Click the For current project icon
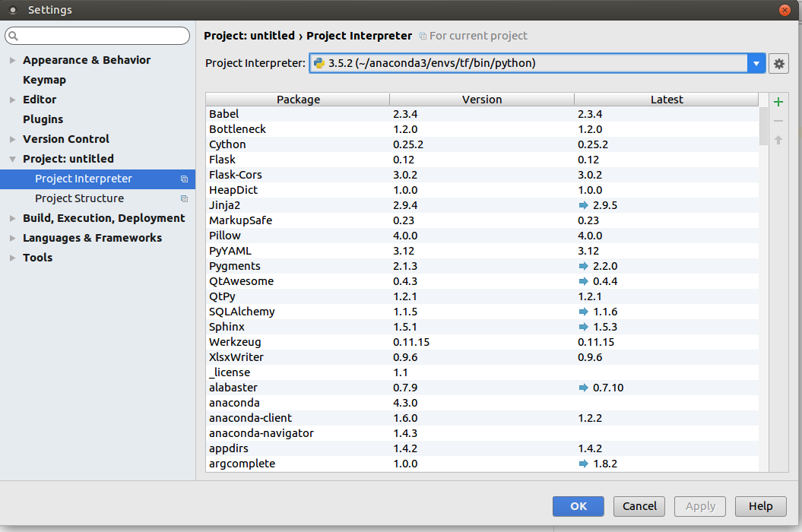This screenshot has height=532, width=802. [x=423, y=36]
